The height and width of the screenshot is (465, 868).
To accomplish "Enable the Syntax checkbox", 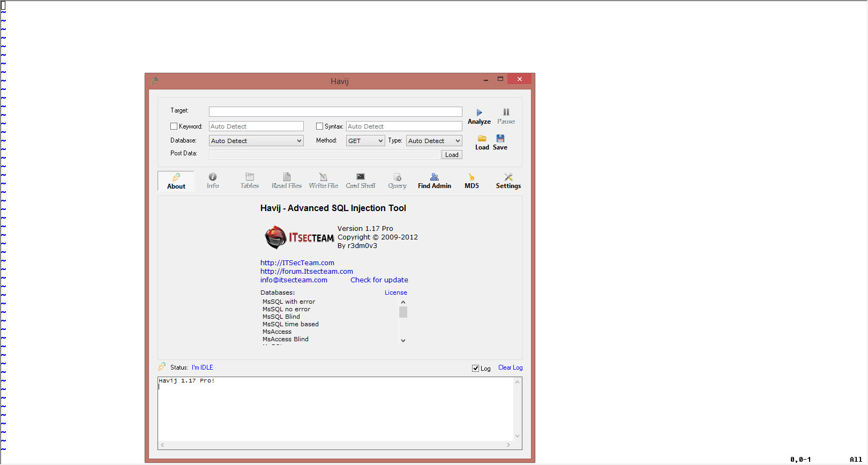I will [x=319, y=126].
